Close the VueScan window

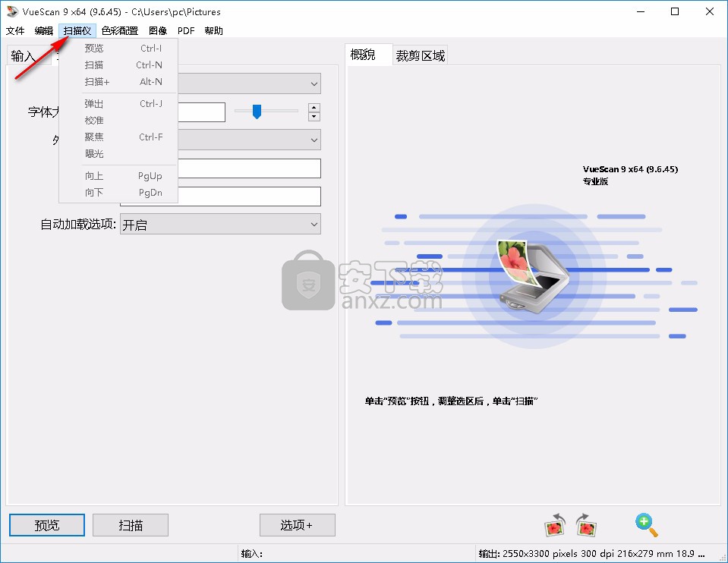pos(710,11)
